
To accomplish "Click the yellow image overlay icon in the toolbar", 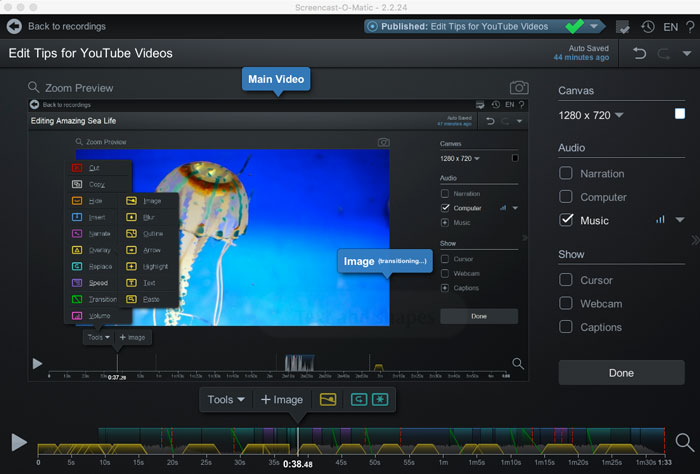I will pos(328,399).
